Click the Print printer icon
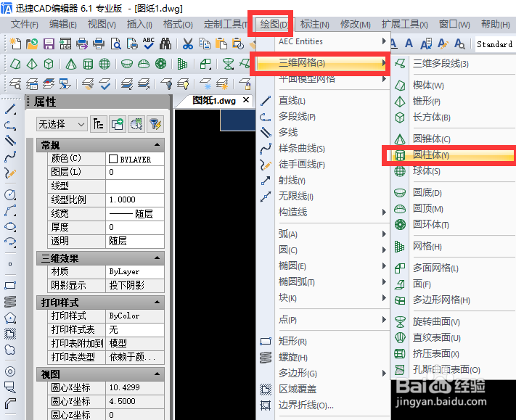516x420 pixels. coord(99,44)
